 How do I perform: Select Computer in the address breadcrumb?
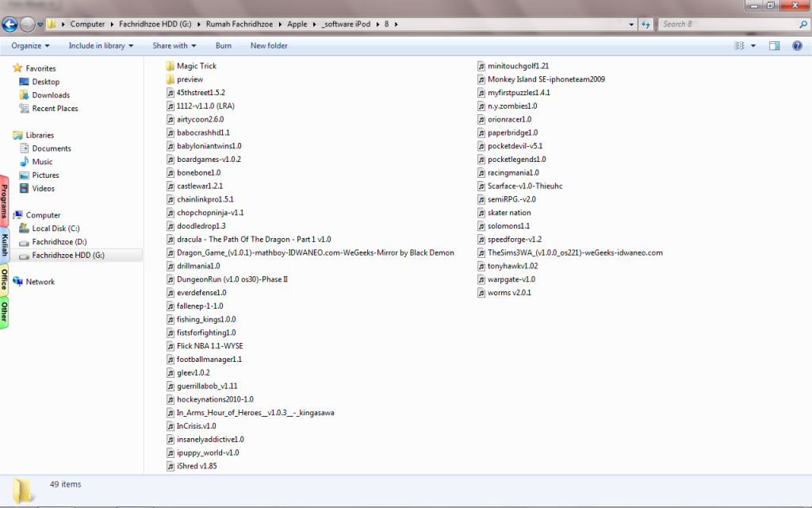pyautogui.click(x=87, y=24)
